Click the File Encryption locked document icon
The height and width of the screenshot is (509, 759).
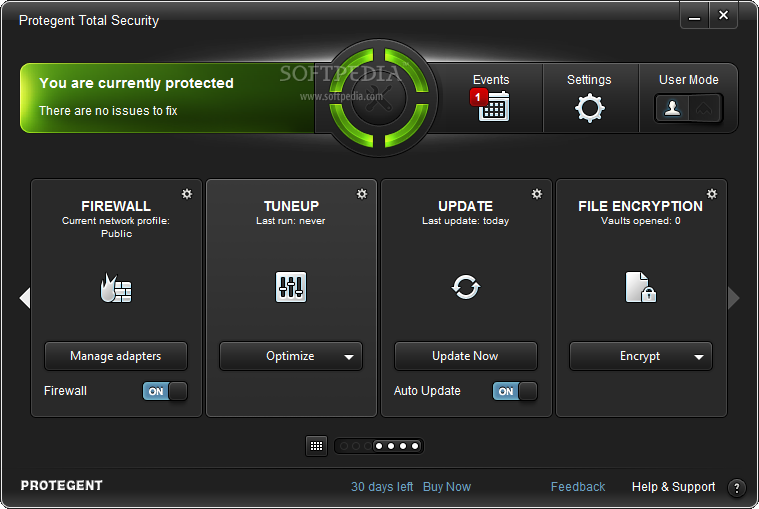(640, 287)
